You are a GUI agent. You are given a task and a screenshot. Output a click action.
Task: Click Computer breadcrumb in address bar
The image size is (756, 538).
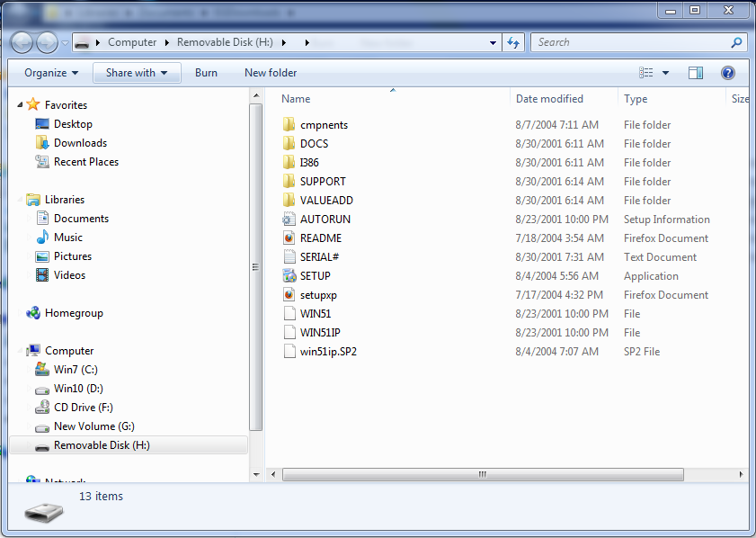click(132, 42)
